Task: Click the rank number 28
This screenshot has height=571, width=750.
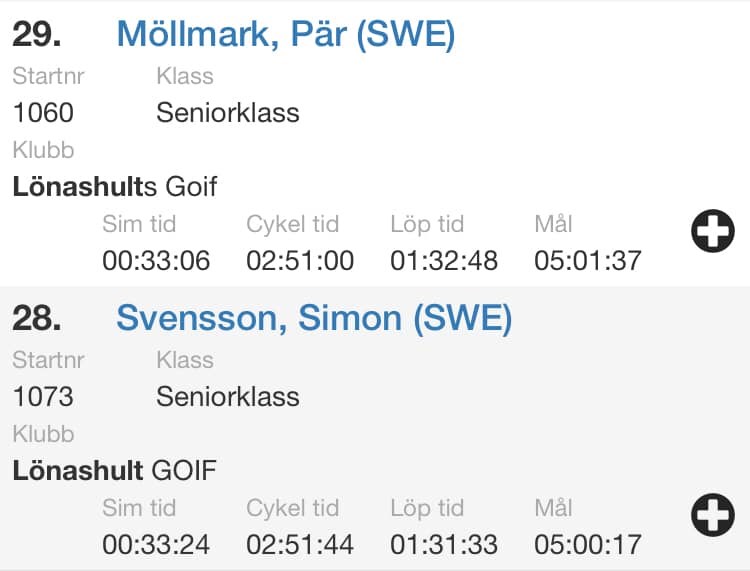Action: click(37, 318)
